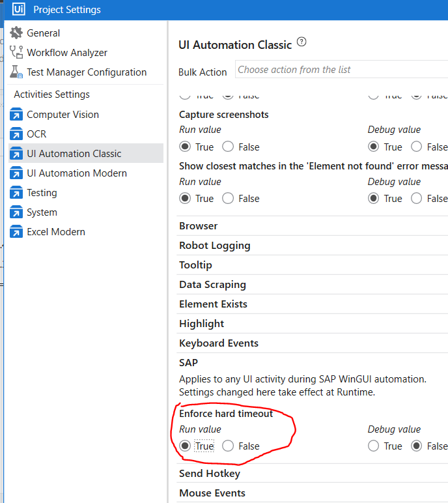The height and width of the screenshot is (503, 448).
Task: Open Testing activities settings
Action: [42, 193]
